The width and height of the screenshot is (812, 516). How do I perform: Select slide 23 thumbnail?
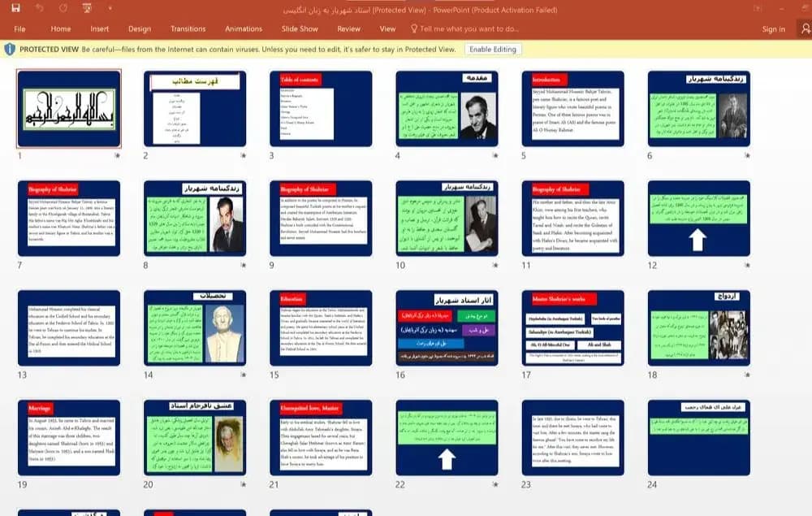572,438
